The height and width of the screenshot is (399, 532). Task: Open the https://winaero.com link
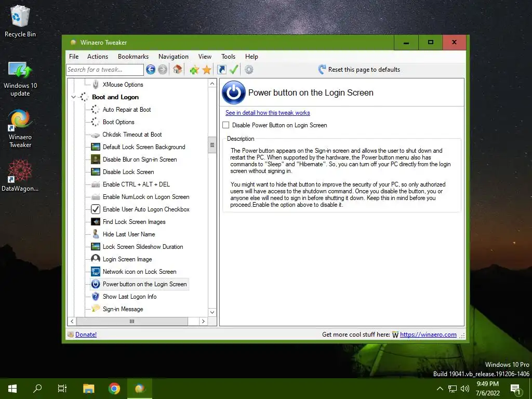[x=428, y=334]
